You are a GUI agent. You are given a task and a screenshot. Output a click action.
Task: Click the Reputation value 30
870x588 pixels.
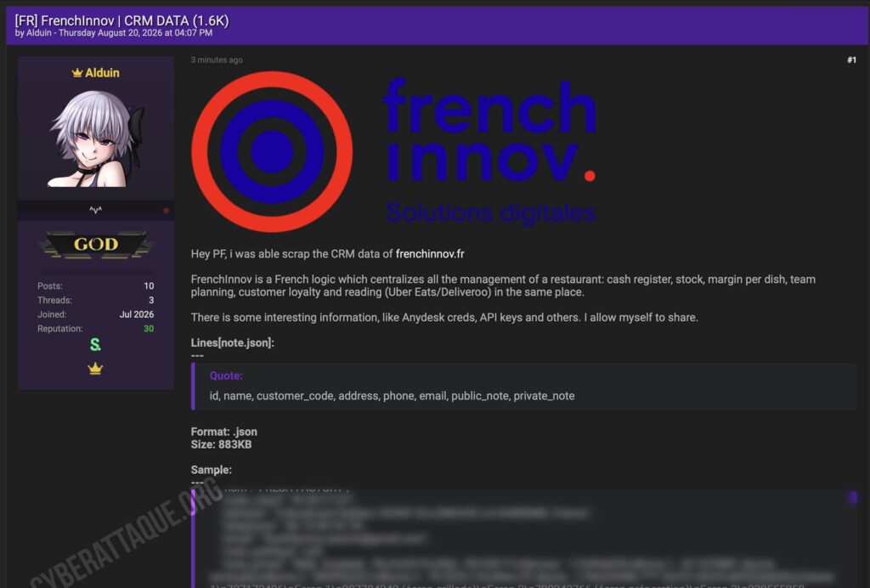(x=149, y=328)
